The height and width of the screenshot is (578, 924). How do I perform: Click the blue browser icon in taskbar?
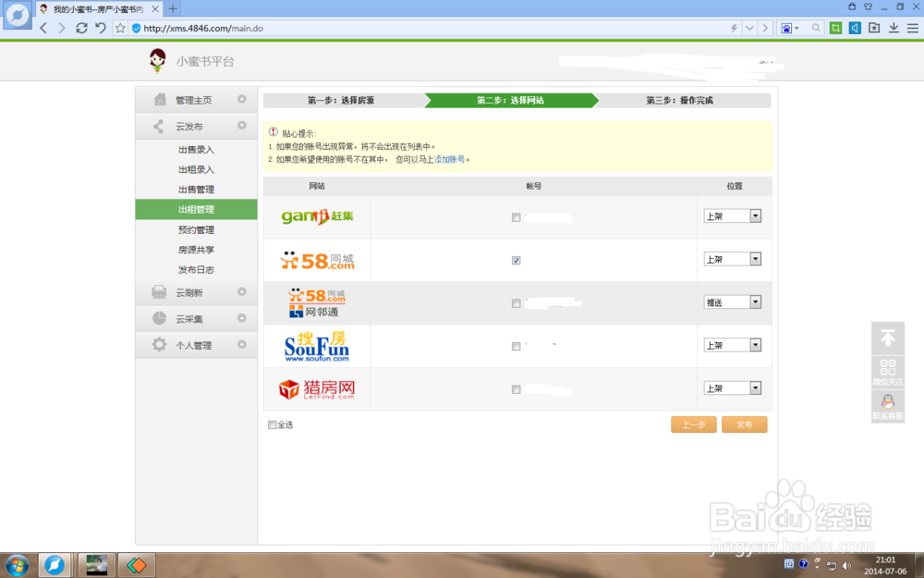[x=55, y=565]
